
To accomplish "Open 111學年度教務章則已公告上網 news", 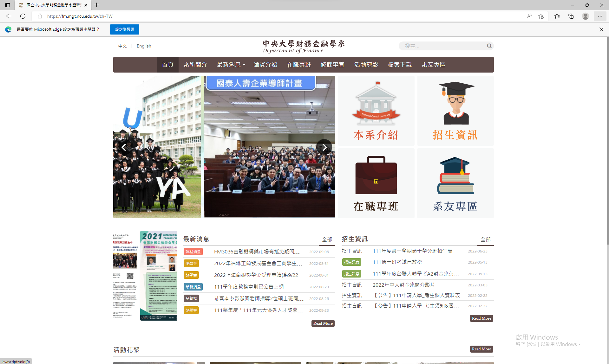I will click(249, 287).
